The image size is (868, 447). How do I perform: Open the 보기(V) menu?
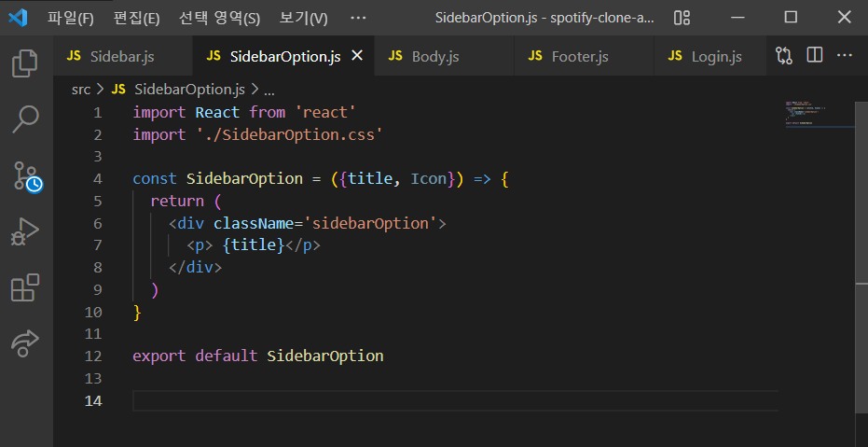[x=303, y=19]
